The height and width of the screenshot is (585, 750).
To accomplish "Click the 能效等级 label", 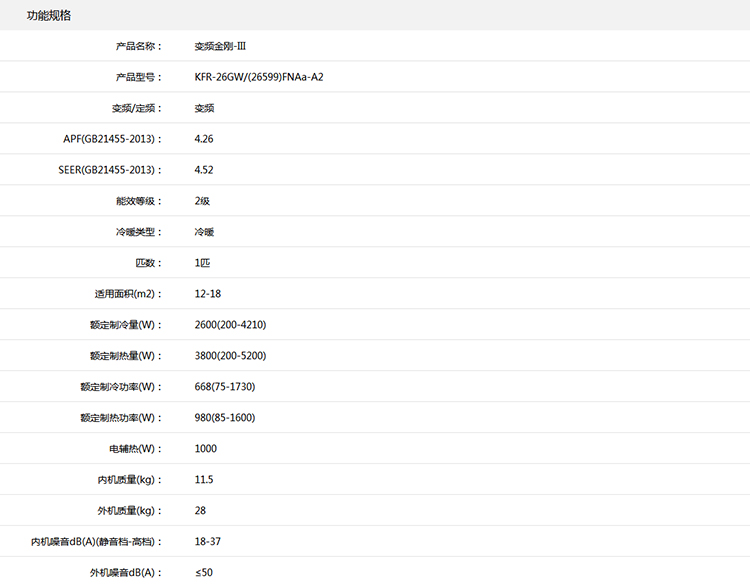I will [139, 201].
